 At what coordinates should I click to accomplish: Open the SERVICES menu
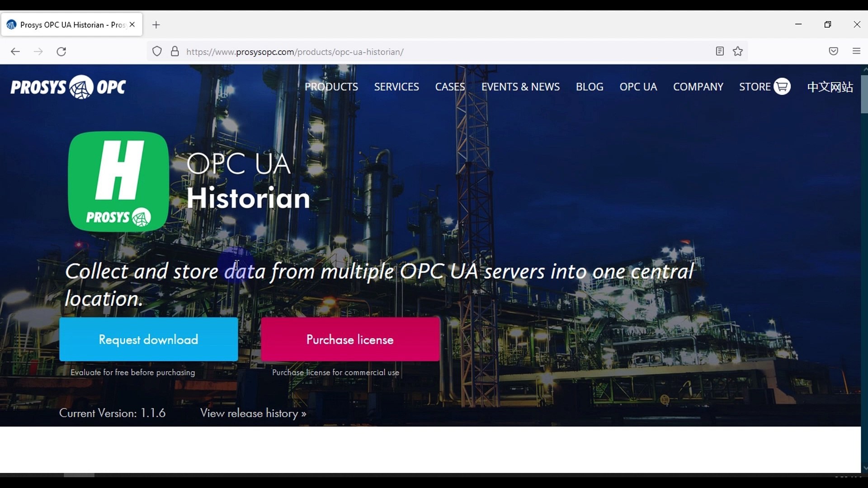(396, 87)
